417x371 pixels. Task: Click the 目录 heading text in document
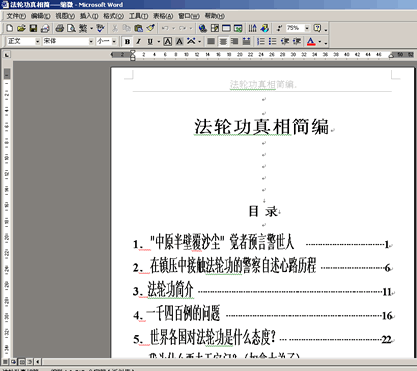click(x=263, y=211)
